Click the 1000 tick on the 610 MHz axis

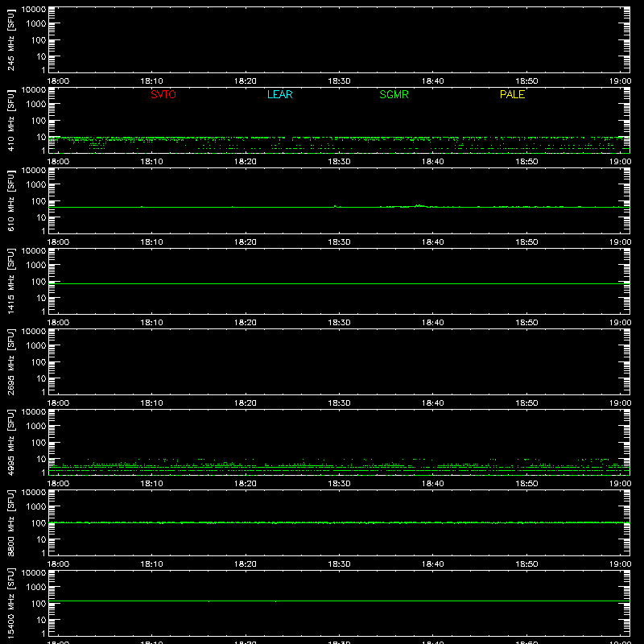pos(36,185)
